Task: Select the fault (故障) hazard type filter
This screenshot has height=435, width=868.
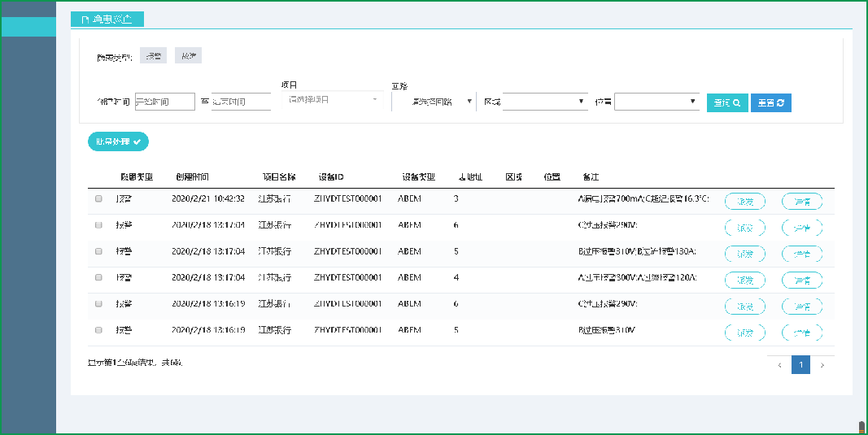Action: (x=188, y=56)
